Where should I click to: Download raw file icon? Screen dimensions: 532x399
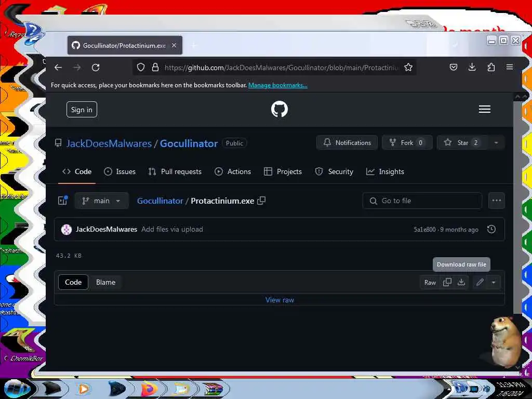tap(461, 282)
